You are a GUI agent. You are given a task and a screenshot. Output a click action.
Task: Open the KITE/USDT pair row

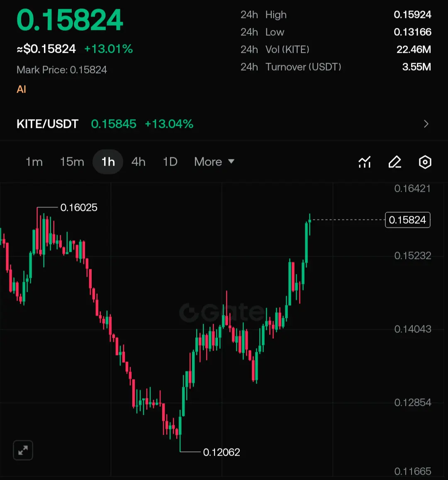(224, 124)
